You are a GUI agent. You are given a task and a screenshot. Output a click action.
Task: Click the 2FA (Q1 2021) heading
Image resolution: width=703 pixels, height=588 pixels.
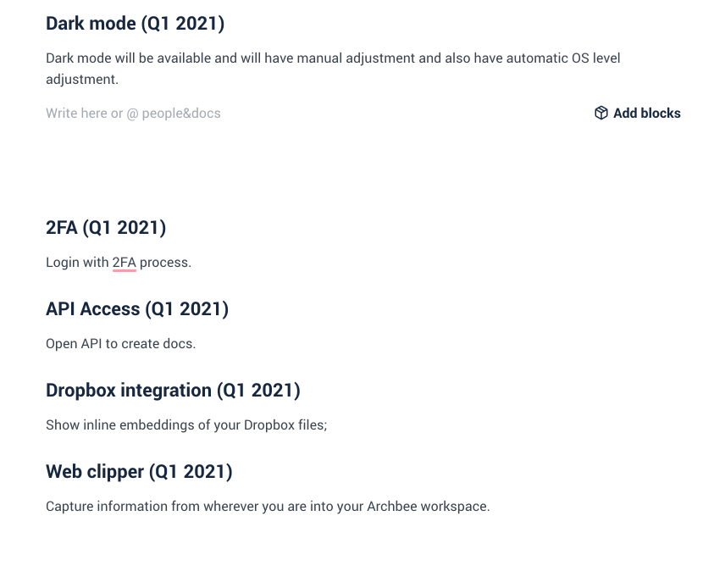click(106, 227)
